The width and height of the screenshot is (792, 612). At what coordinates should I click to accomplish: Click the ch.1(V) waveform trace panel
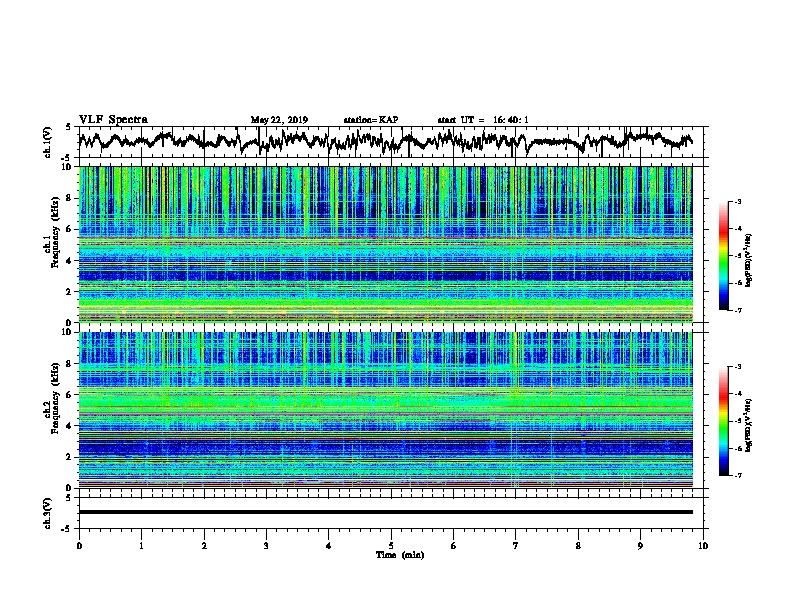pyautogui.click(x=393, y=142)
